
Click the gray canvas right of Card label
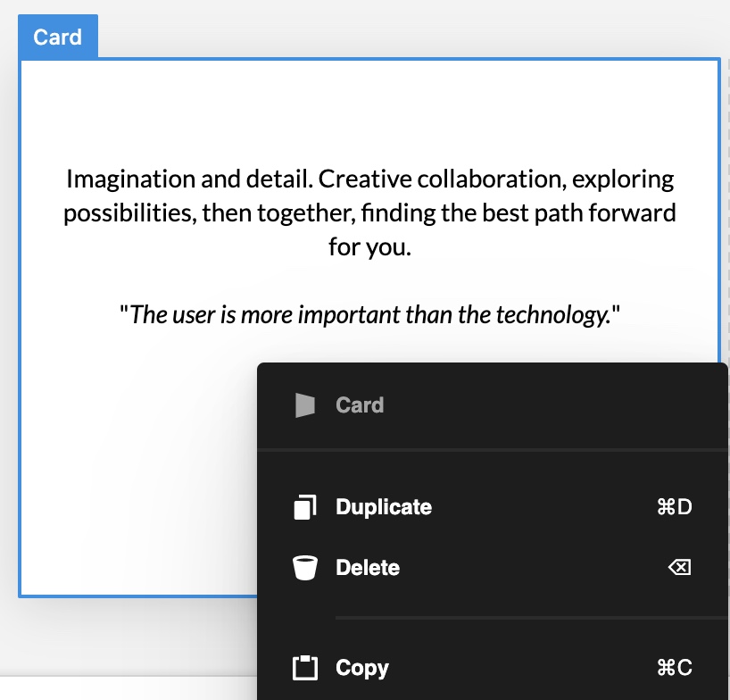402,31
